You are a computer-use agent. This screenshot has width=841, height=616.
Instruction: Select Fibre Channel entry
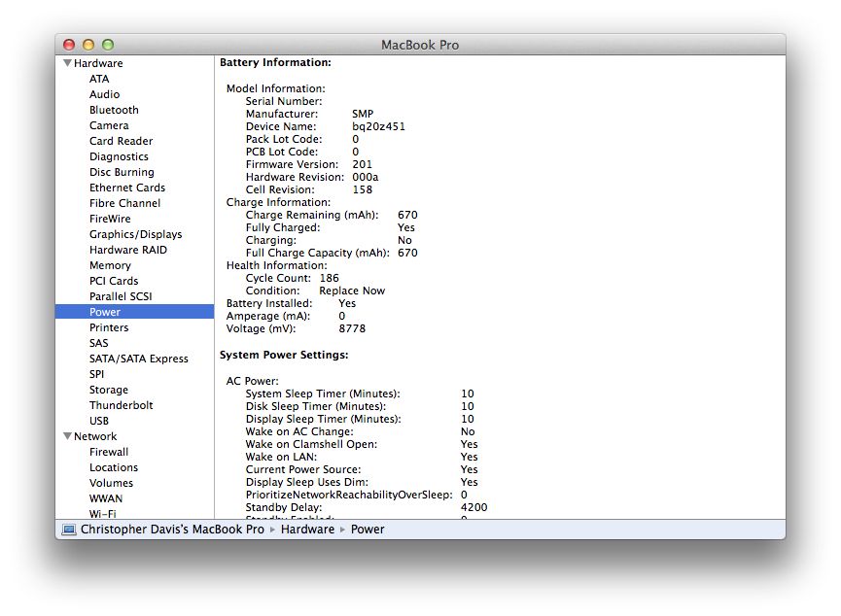tap(125, 203)
